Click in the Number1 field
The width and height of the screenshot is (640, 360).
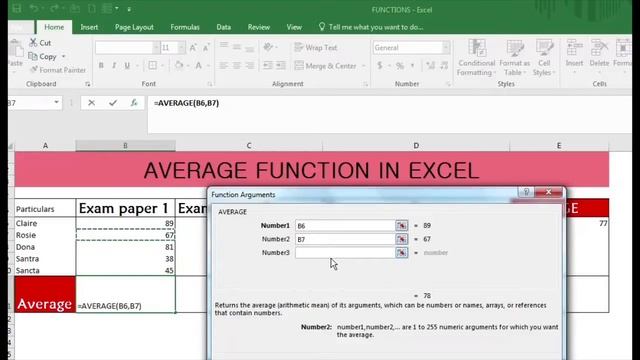coord(345,226)
